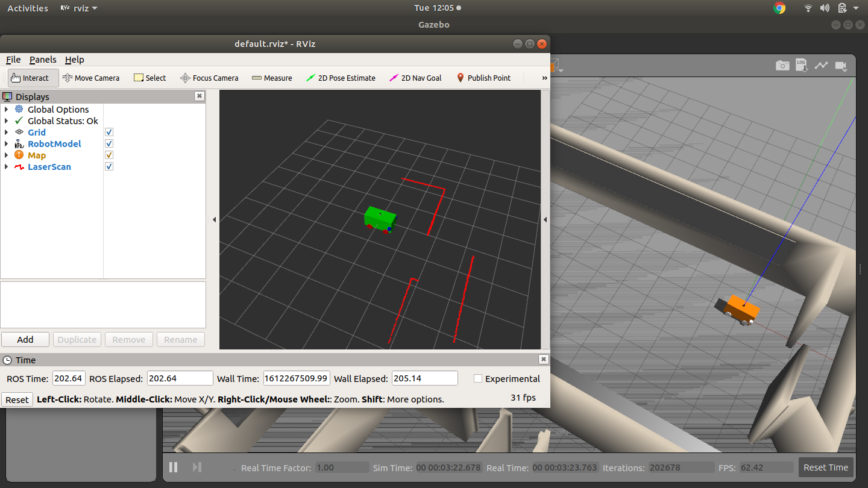
Task: Open Gazebo data logging (LOG icon)
Action: [802, 65]
